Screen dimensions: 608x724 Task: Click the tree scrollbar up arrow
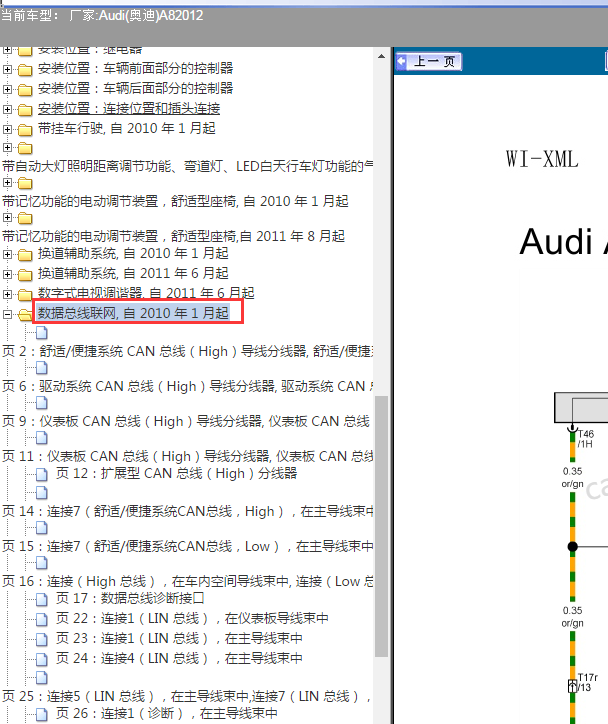point(381,56)
